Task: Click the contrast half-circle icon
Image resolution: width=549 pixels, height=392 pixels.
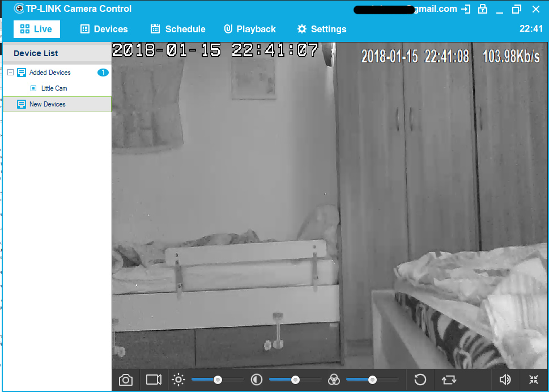Action: (x=257, y=380)
